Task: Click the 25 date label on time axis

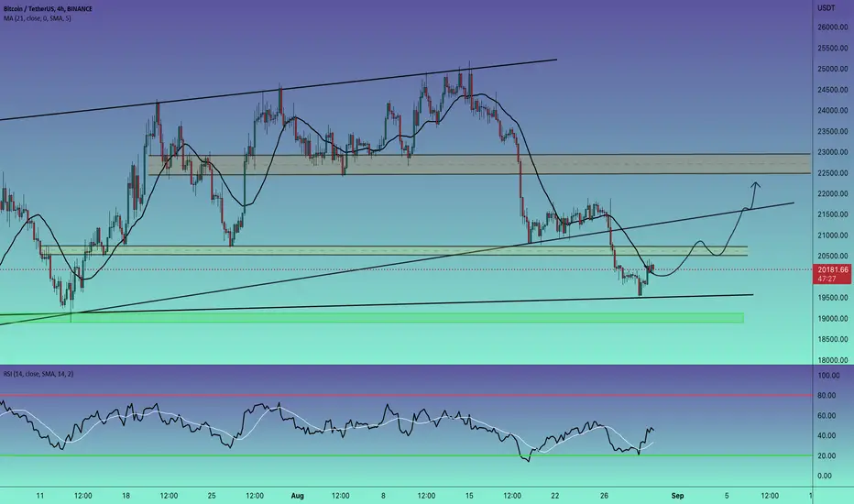Action: pos(212,496)
